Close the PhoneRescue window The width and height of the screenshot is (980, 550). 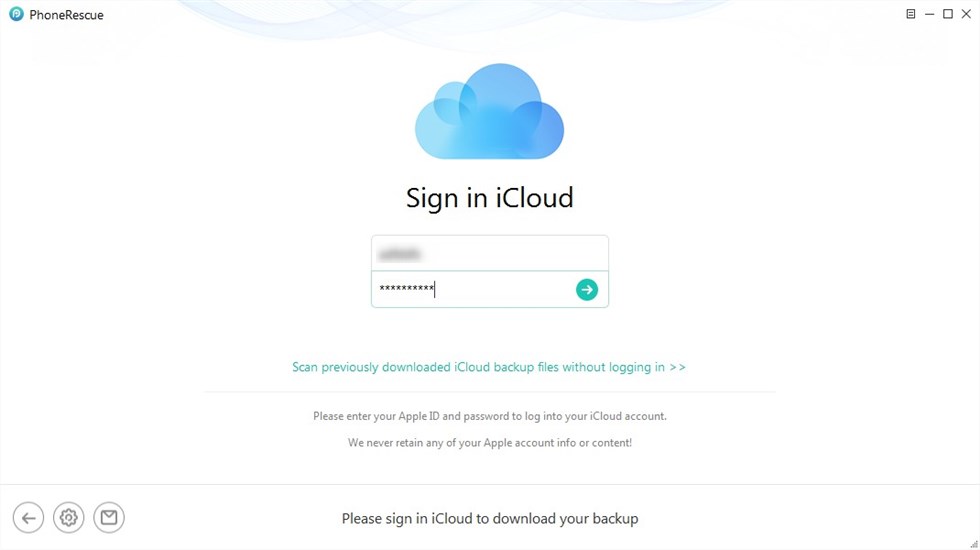pyautogui.click(x=966, y=14)
